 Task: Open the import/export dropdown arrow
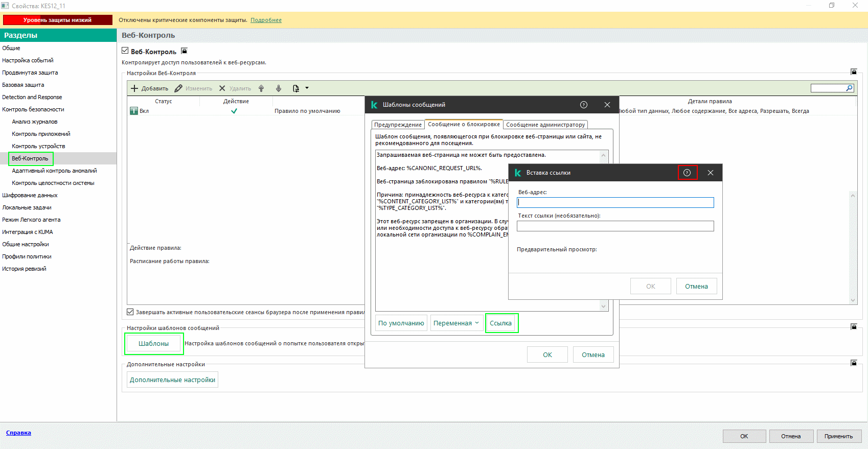pyautogui.click(x=307, y=88)
